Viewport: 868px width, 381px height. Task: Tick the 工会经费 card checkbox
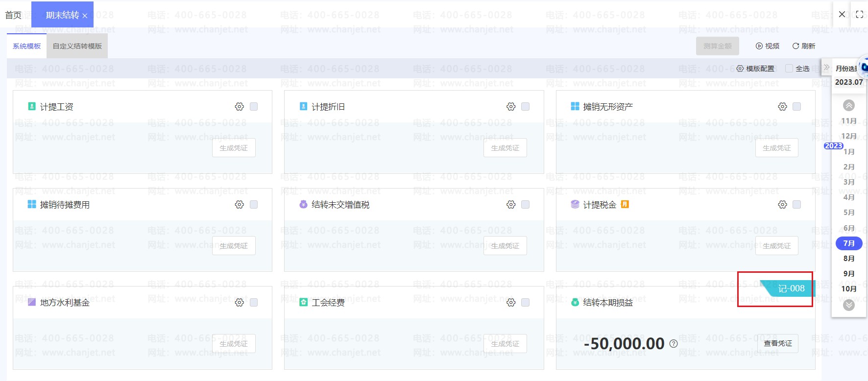point(525,302)
